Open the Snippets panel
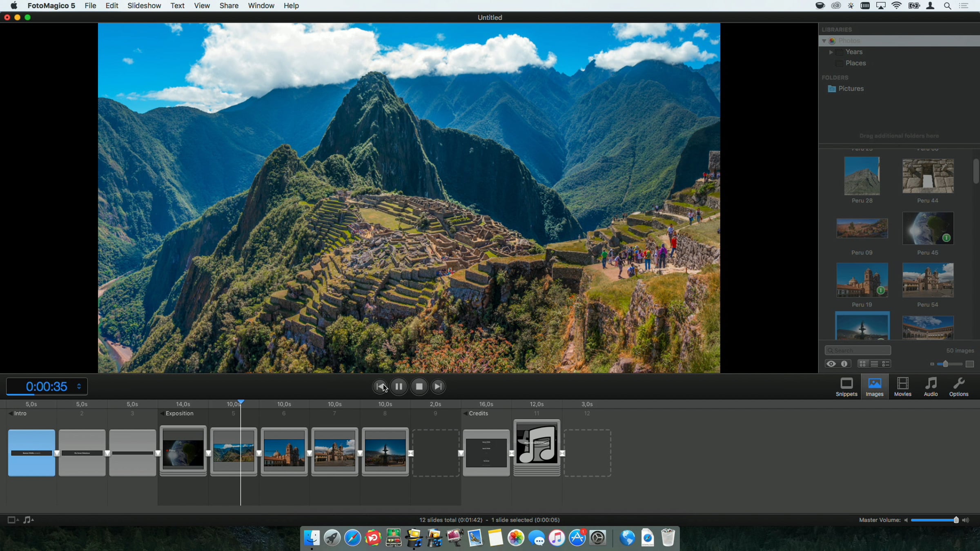The height and width of the screenshot is (551, 980). pyautogui.click(x=846, y=387)
